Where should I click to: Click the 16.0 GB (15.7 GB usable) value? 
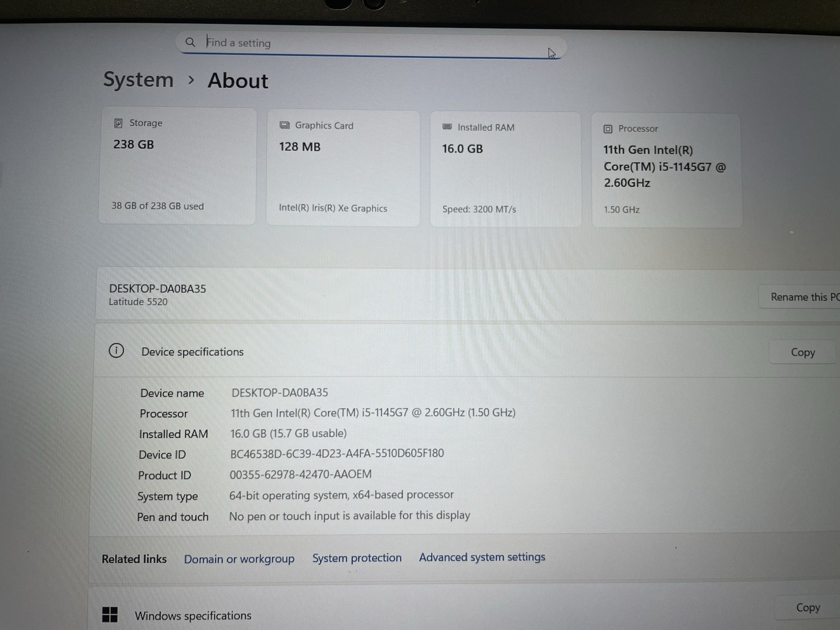point(288,433)
